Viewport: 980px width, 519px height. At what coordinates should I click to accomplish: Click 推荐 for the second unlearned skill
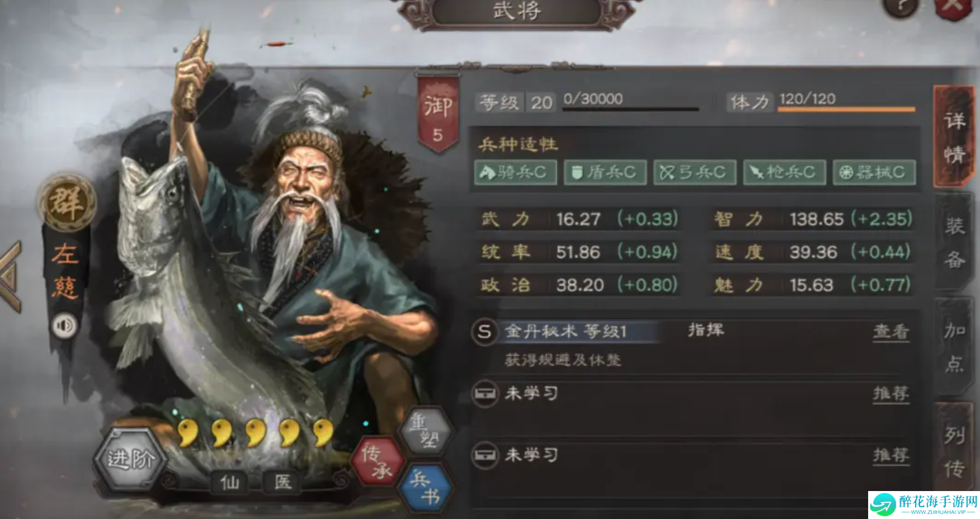click(x=891, y=455)
